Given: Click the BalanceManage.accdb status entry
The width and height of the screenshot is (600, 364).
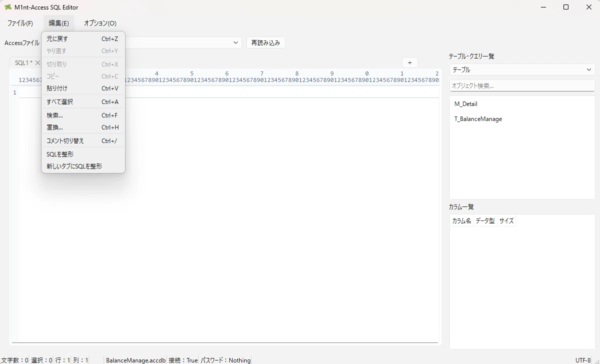Looking at the screenshot, I should (136, 360).
